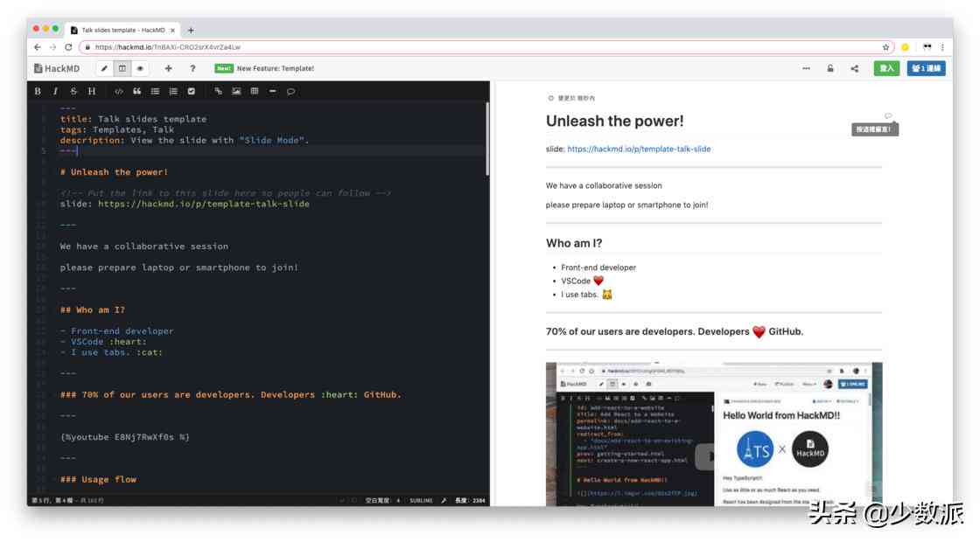Show online users with blue button
The image size is (980, 542).
(x=926, y=68)
